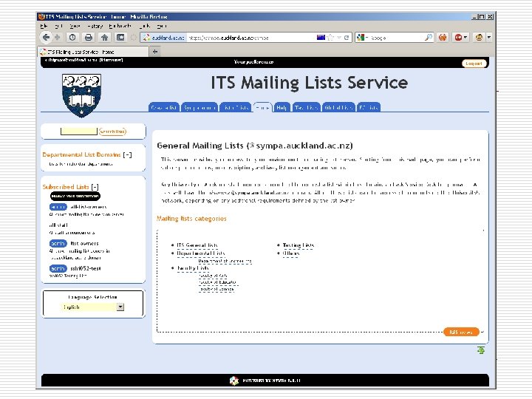Click the admin badge next to sshi052-test

coord(58,268)
